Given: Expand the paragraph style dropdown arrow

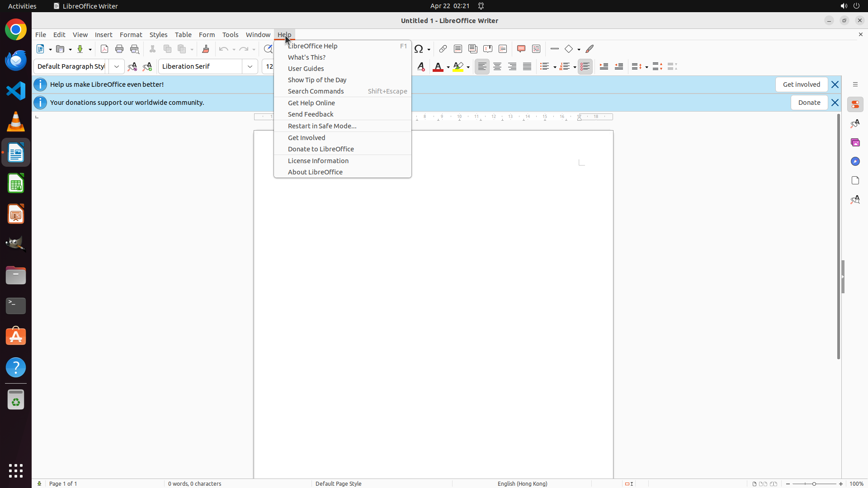Looking at the screenshot, I should click(x=117, y=66).
